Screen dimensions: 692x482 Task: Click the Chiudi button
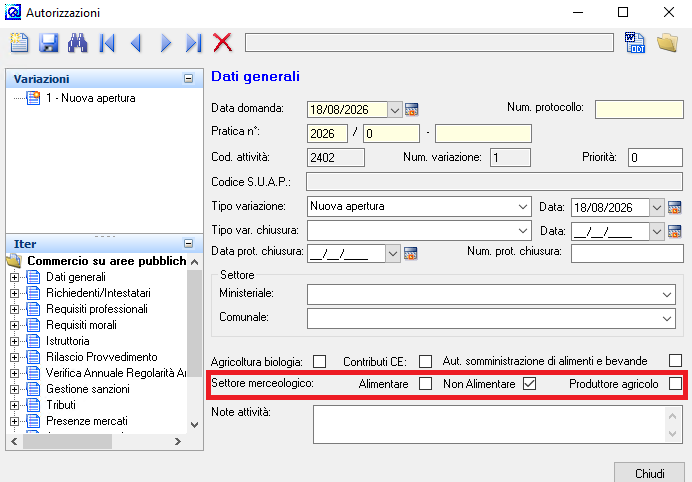(649, 473)
